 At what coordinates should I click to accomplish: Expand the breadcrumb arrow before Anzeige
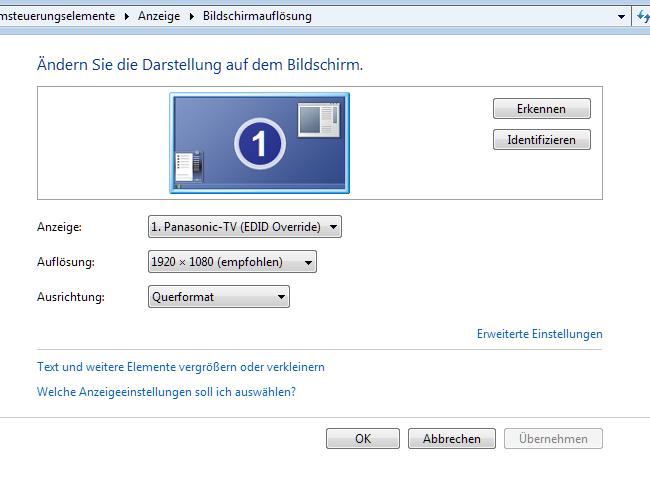click(x=127, y=17)
